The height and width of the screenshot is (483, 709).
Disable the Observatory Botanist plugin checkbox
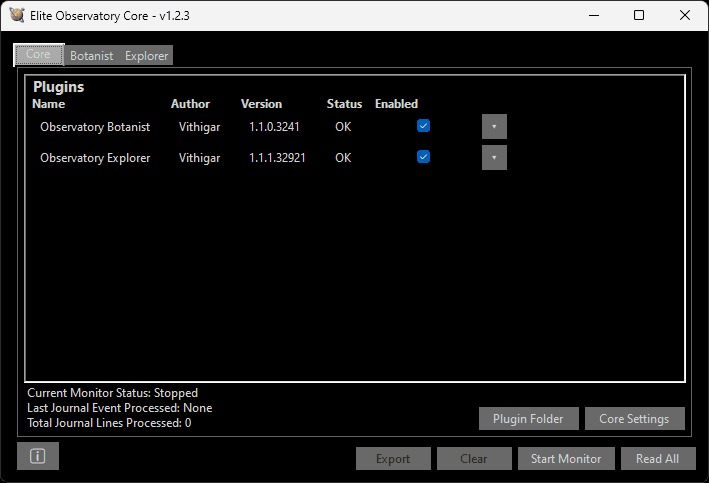tap(423, 126)
